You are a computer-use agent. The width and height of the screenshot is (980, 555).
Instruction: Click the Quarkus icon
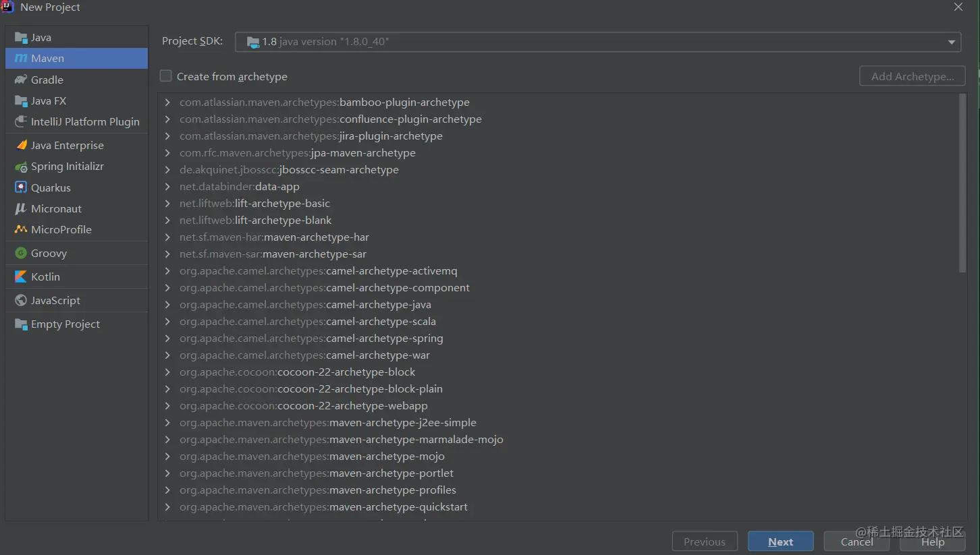coord(21,187)
